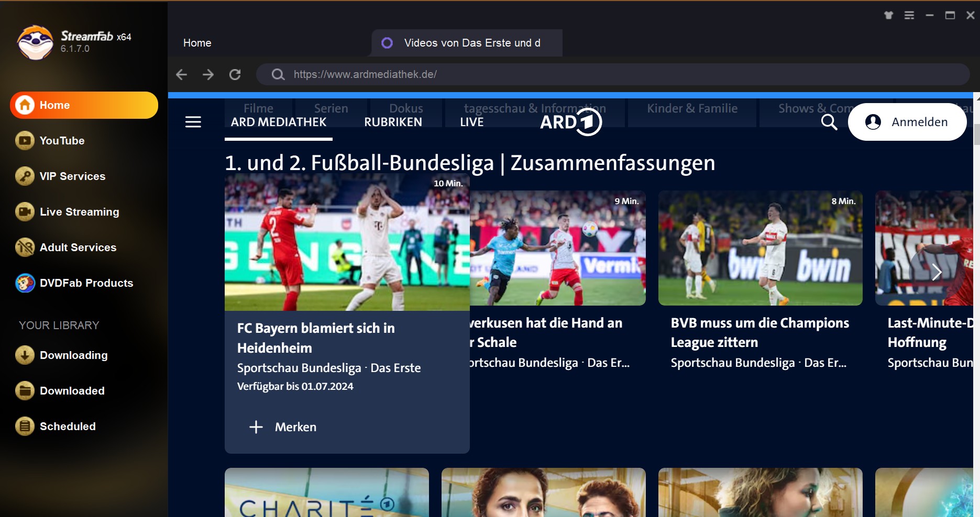980x517 pixels.
Task: Open StreamFab title bar menu icon
Action: pos(909,15)
